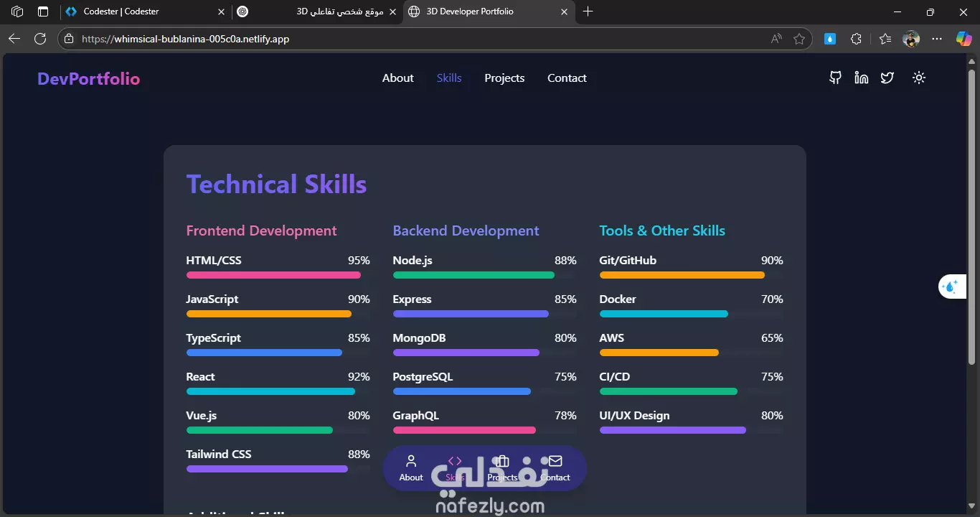This screenshot has height=517, width=980.
Task: Select About in the floating bottom dock
Action: [411, 468]
